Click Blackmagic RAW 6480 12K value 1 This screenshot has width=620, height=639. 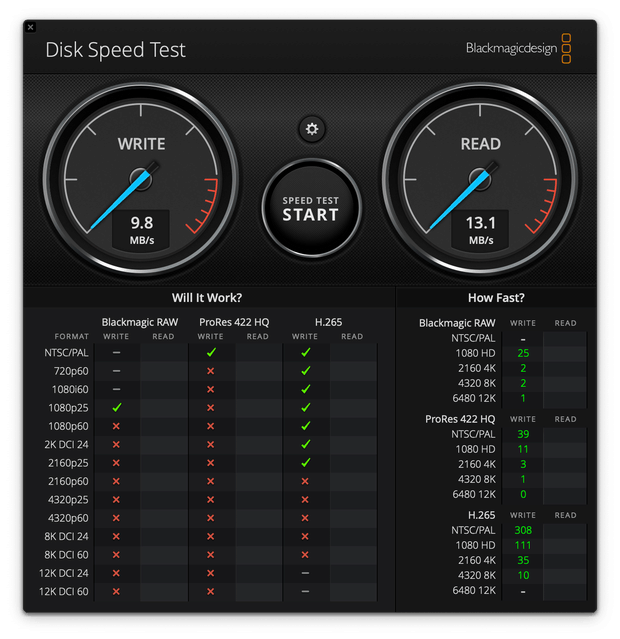[x=523, y=398]
